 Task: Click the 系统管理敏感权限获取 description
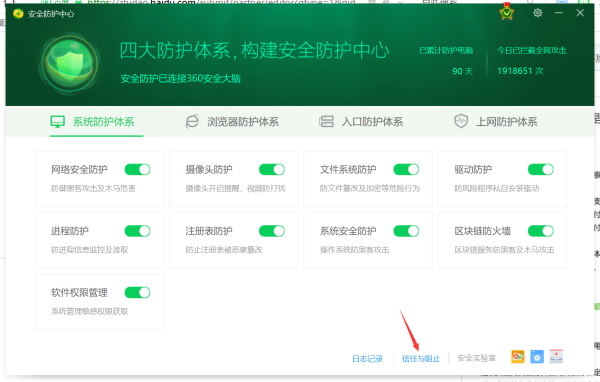coord(90,312)
